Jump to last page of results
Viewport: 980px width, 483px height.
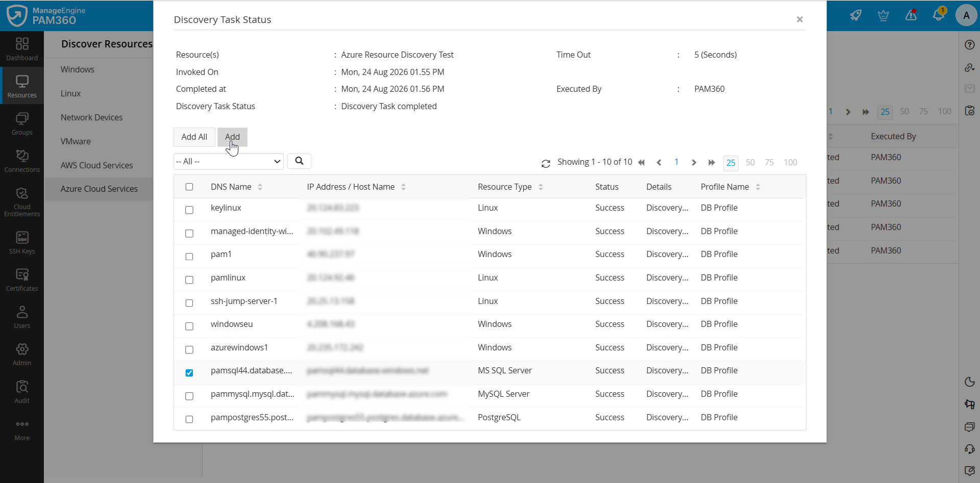[712, 163]
